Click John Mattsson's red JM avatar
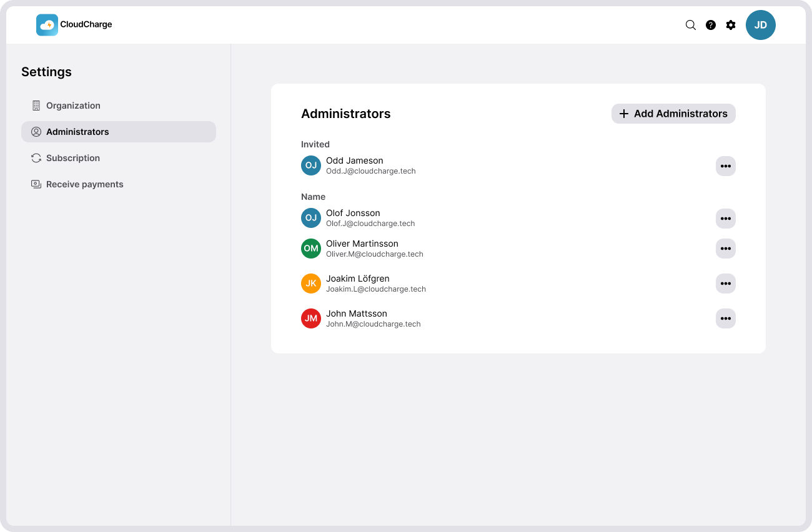 tap(311, 318)
